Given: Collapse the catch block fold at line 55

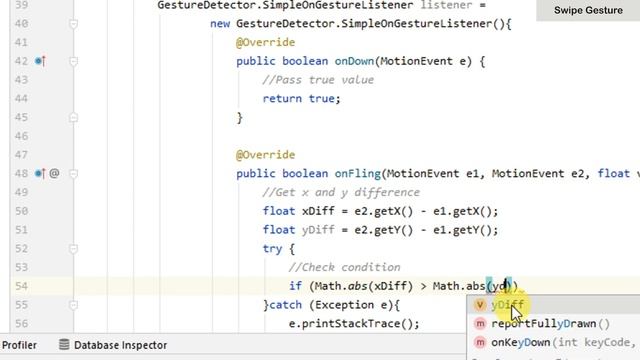Looking at the screenshot, I should point(73,305).
